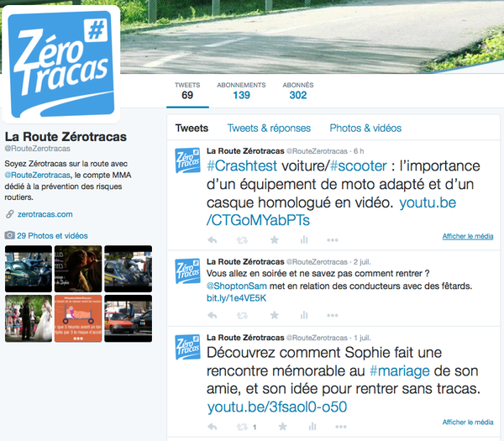Image resolution: width=504 pixels, height=441 pixels.
Task: Open more options on the Crashtest tweet
Action: click(333, 240)
